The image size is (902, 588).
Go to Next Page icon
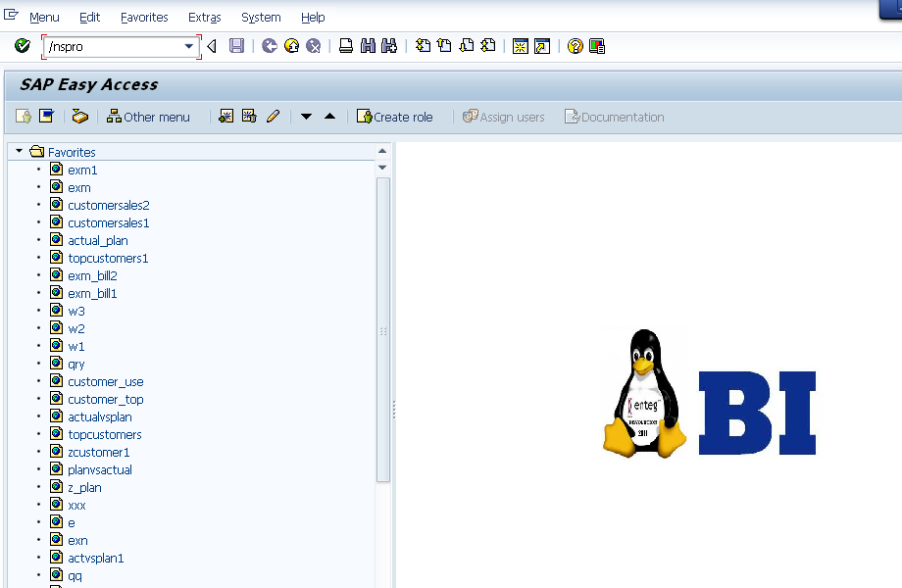point(467,46)
